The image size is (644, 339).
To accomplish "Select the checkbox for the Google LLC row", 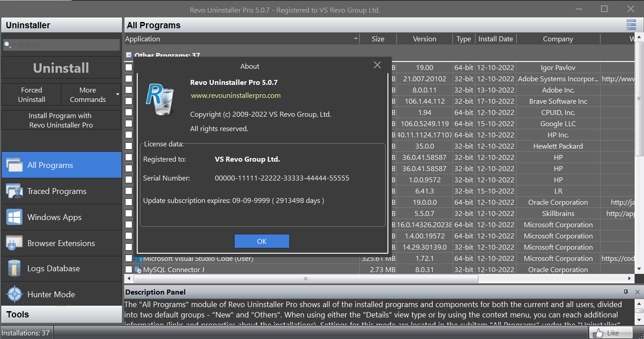I will coord(129,123).
